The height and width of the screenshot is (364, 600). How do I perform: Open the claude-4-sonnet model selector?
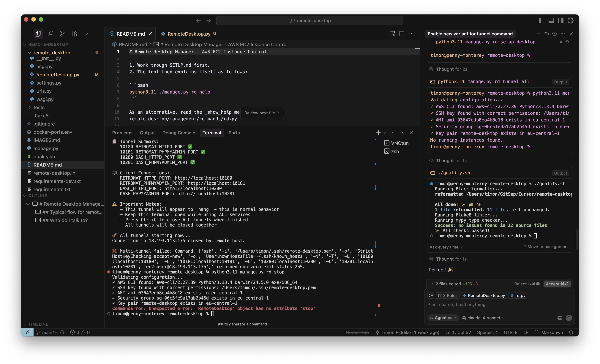tap(483, 318)
